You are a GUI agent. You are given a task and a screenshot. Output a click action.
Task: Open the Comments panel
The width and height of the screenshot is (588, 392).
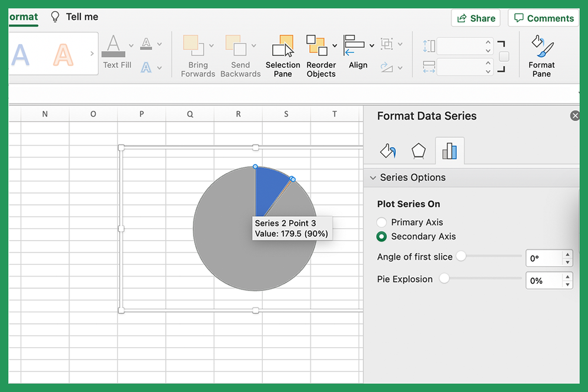point(543,18)
